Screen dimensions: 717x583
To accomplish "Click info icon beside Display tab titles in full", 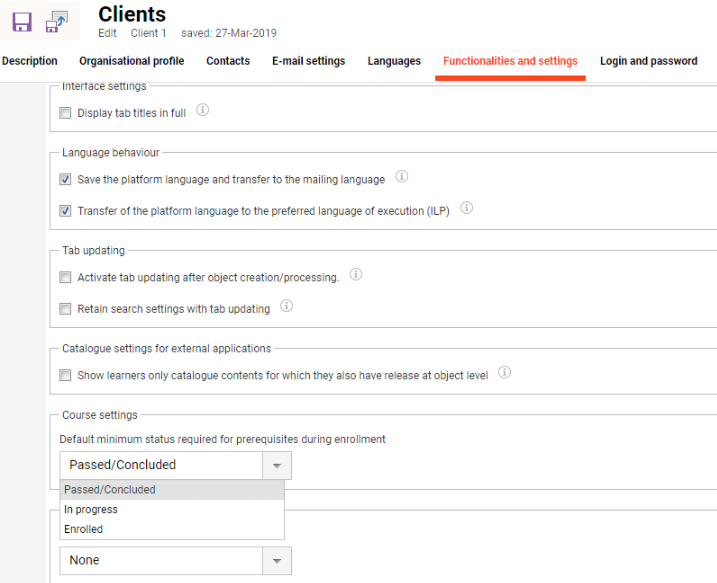I will (x=202, y=111).
